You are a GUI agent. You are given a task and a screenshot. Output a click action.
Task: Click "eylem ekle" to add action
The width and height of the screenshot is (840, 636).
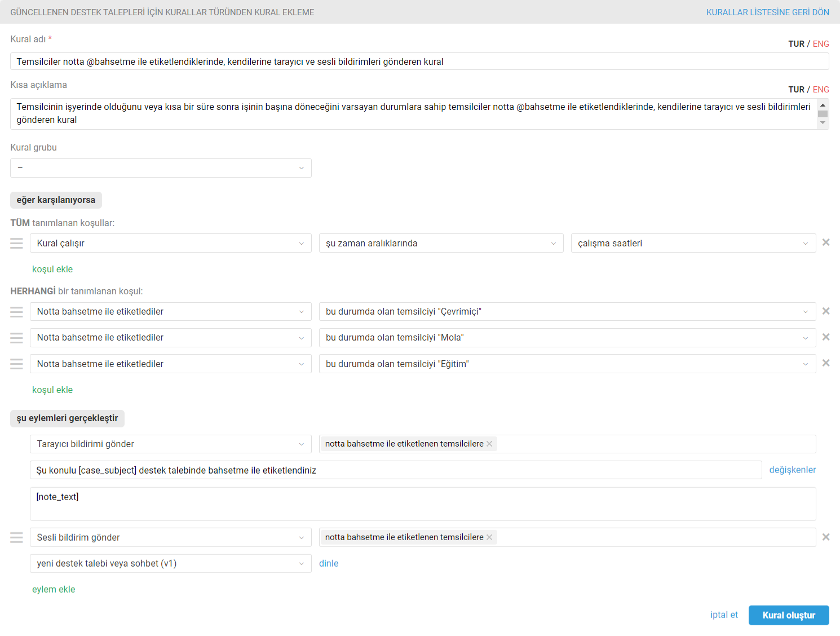pyautogui.click(x=54, y=589)
